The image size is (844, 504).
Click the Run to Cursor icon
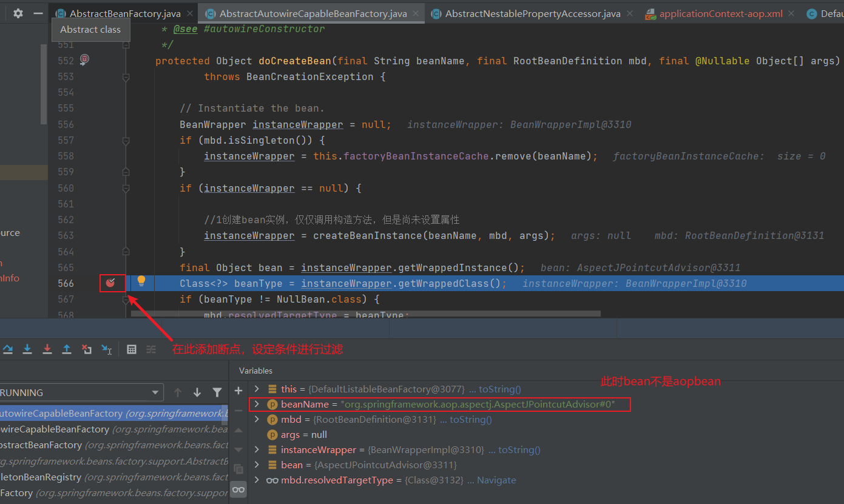coord(107,349)
